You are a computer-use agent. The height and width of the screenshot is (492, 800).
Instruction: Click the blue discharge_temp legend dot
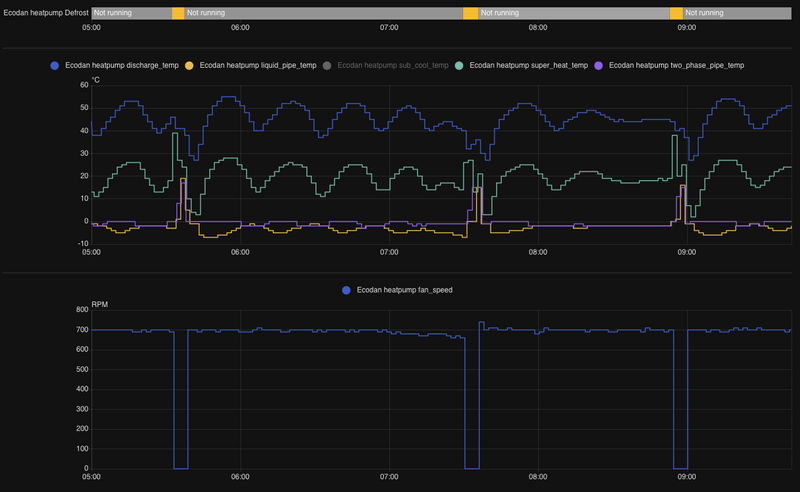(53, 65)
